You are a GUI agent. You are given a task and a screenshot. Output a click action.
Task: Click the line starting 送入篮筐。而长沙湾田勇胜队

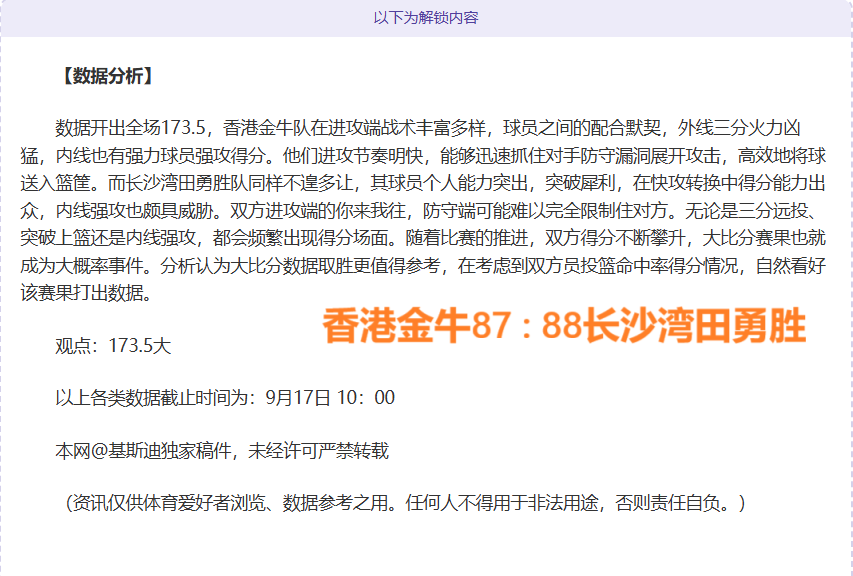423,183
